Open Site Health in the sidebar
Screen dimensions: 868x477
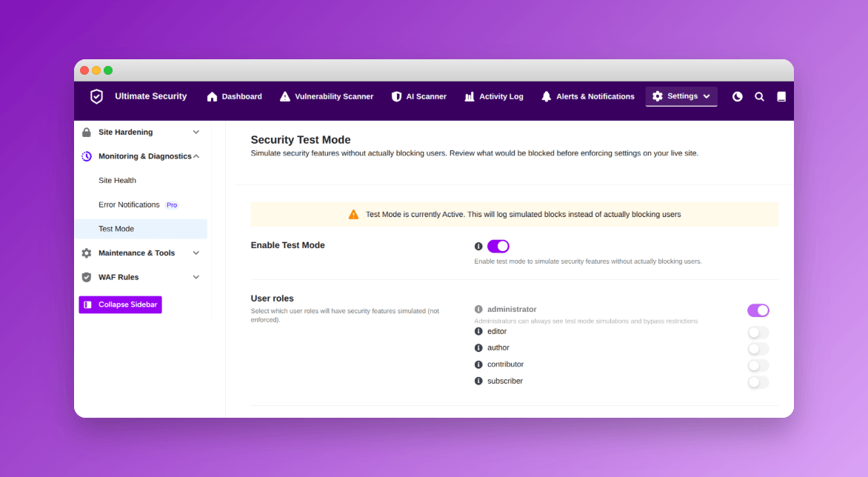(x=117, y=181)
